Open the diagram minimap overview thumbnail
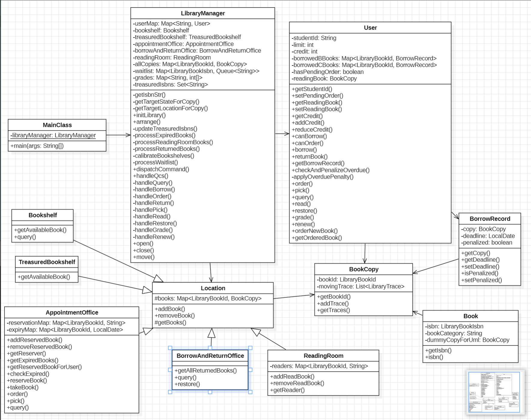The height and width of the screenshot is (420, 531). click(494, 392)
